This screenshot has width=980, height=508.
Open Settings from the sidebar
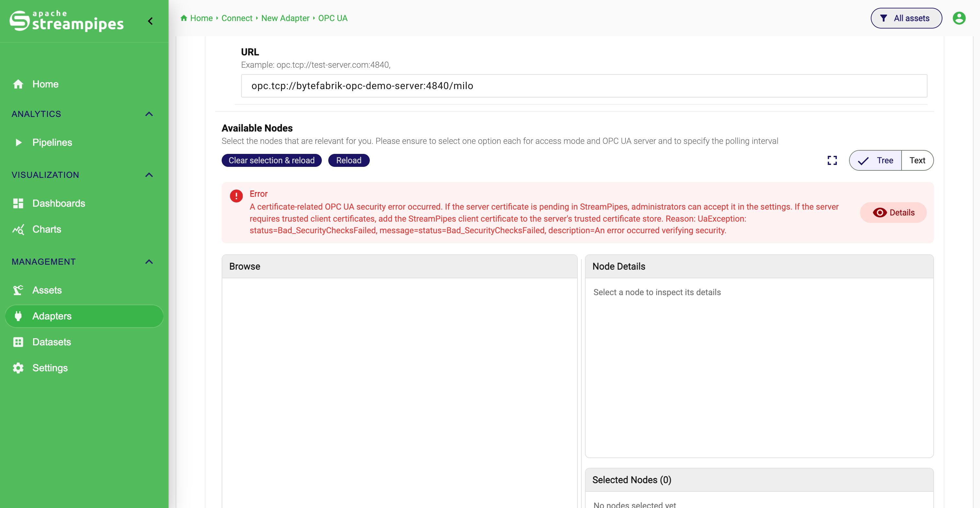pos(85,368)
